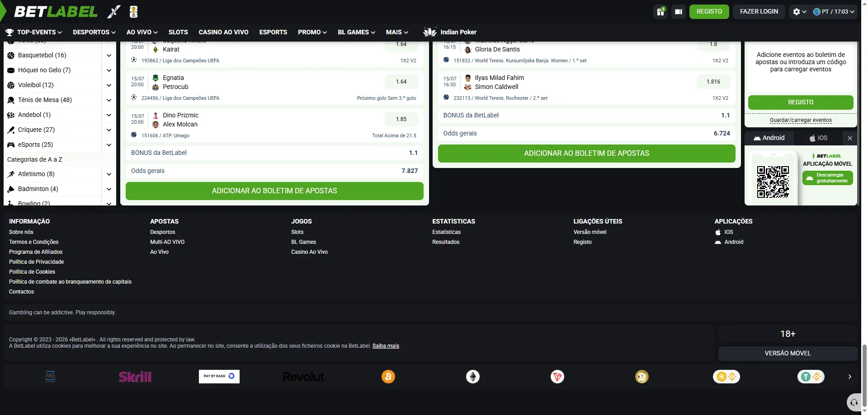Click REGISTO button in bet slip panel
The image size is (868, 415).
click(801, 103)
